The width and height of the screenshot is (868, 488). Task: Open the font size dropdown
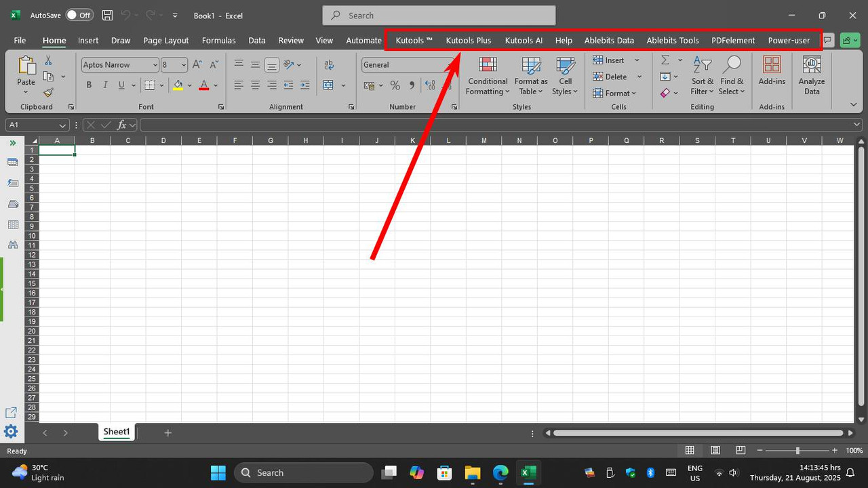click(x=183, y=65)
